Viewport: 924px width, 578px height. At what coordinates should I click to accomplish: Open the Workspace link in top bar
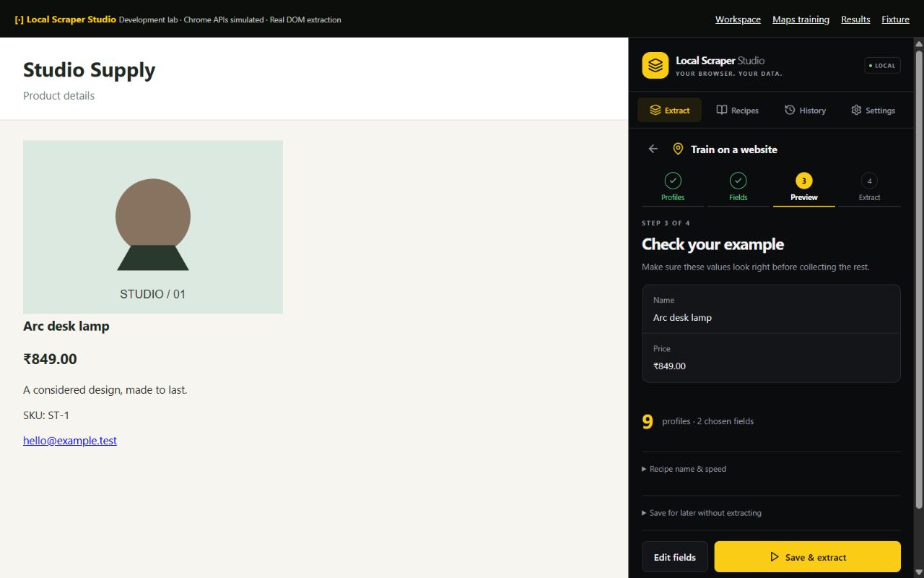(738, 20)
